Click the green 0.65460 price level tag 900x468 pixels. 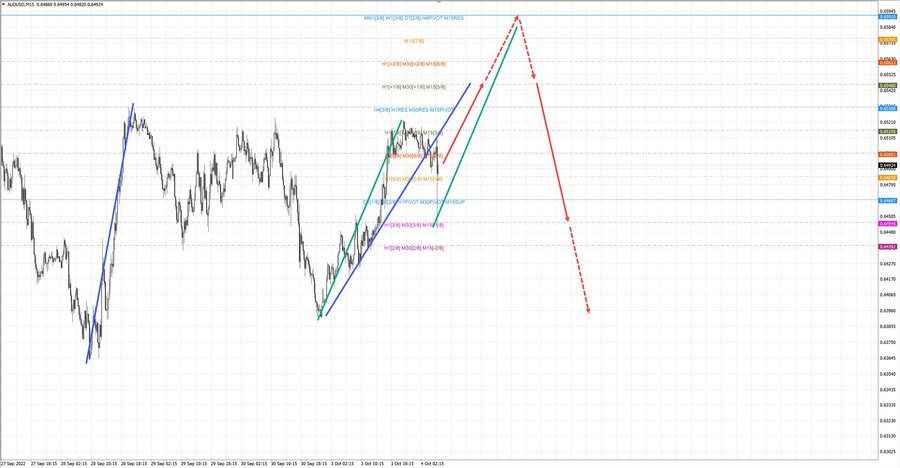[x=888, y=86]
